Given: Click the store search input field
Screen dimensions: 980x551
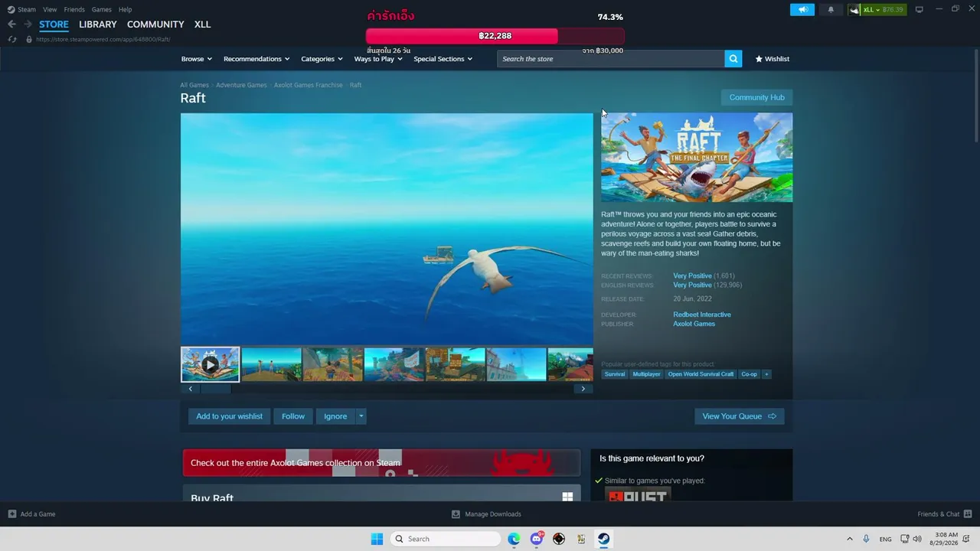Looking at the screenshot, I should pyautogui.click(x=611, y=59).
